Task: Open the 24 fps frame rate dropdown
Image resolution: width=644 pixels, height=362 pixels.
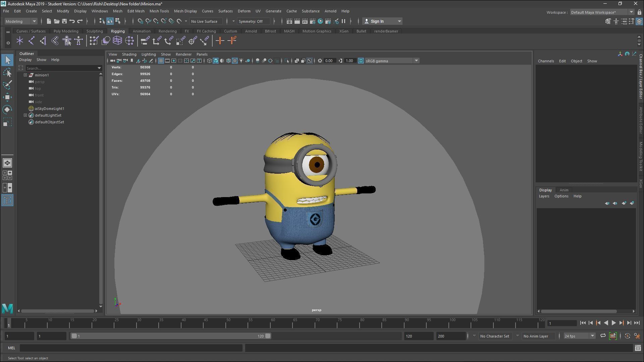Action: (x=579, y=336)
